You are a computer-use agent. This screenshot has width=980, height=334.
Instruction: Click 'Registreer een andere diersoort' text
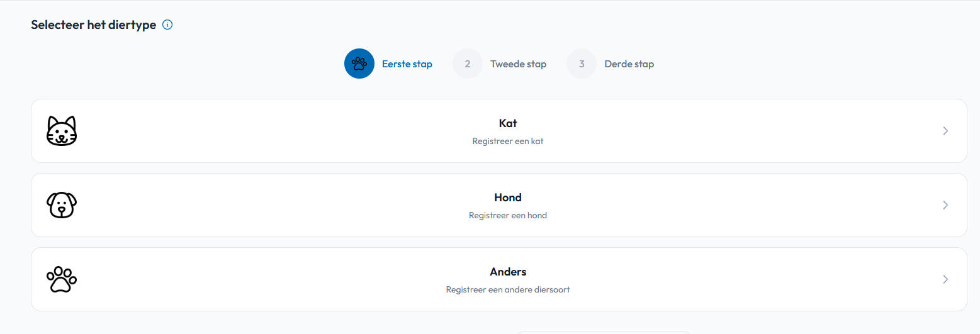pyautogui.click(x=508, y=290)
